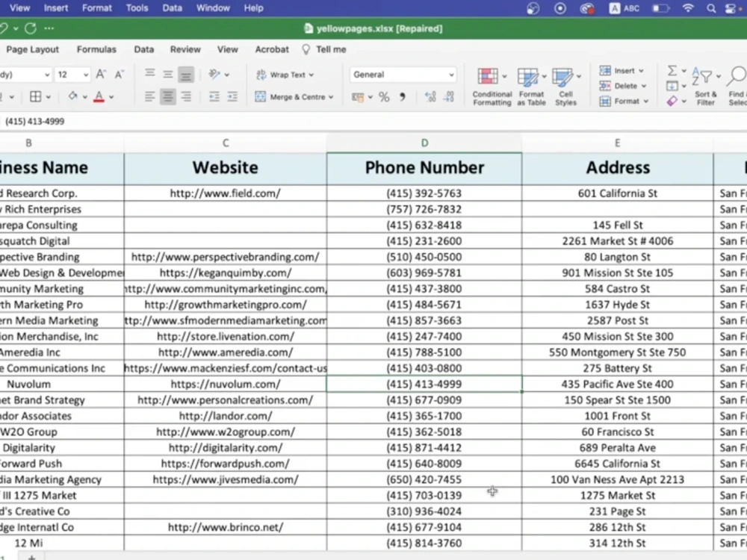This screenshot has height=560, width=747.
Task: Apply fill colour bucket
Action: coord(73,96)
